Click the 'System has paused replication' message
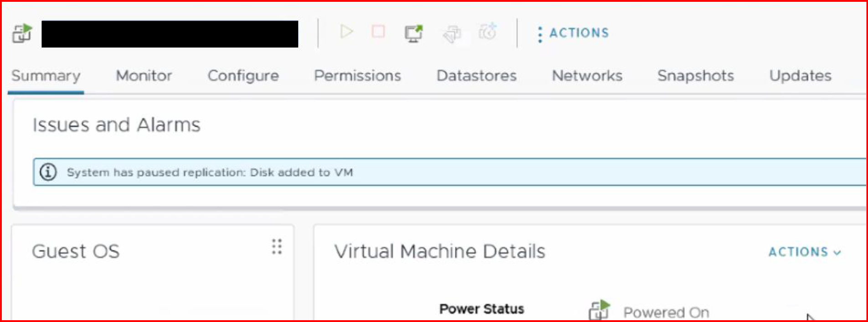The image size is (868, 322). [x=210, y=172]
